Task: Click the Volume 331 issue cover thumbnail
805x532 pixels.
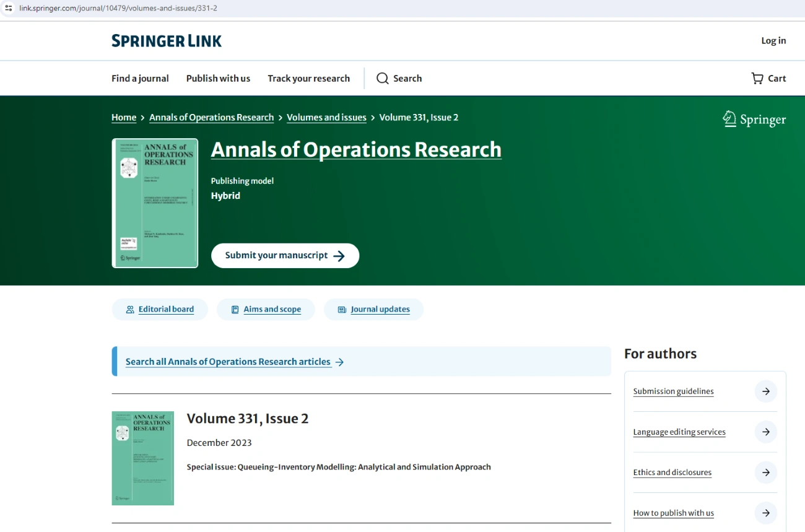Action: pyautogui.click(x=142, y=458)
